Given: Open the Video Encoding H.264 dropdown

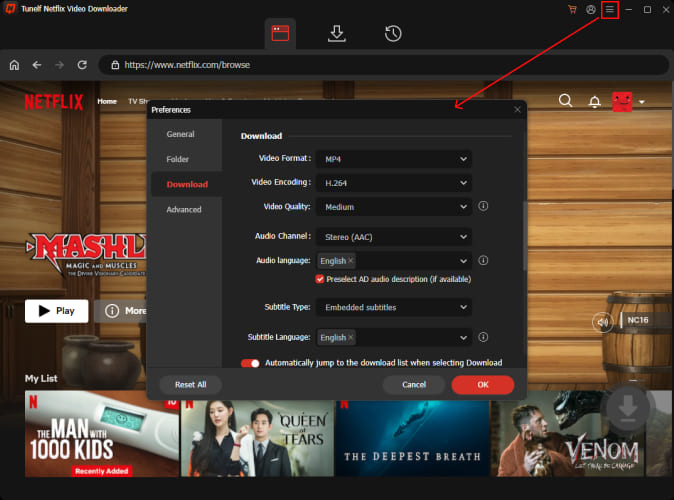Looking at the screenshot, I should (x=394, y=183).
